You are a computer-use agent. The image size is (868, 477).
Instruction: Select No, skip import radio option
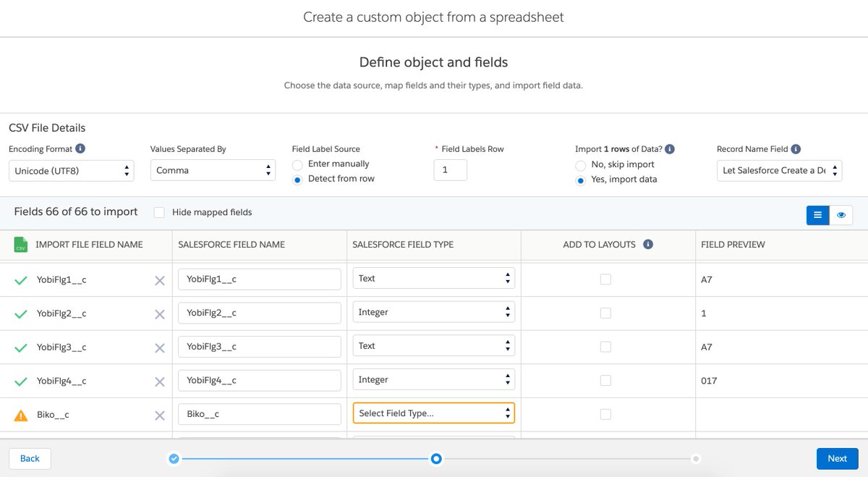click(x=580, y=165)
